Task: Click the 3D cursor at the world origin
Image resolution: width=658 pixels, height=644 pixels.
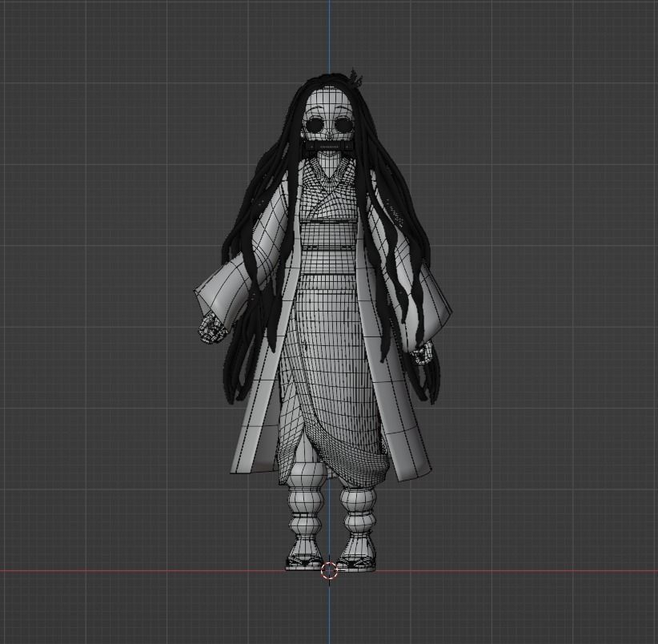Action: pos(329,571)
